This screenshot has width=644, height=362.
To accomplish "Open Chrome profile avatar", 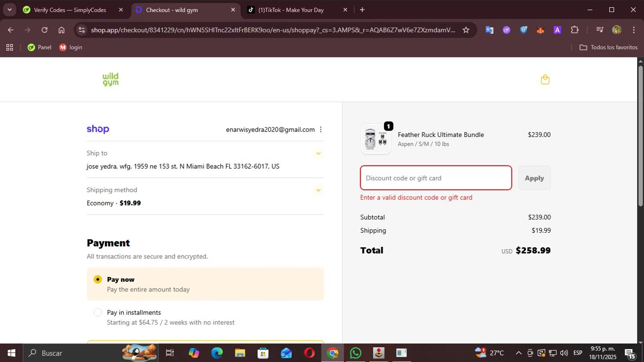I will [617, 30].
